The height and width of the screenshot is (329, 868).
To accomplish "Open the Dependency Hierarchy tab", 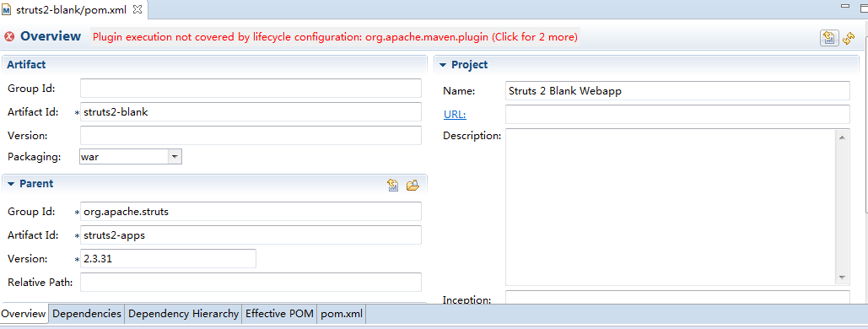I will tap(183, 314).
